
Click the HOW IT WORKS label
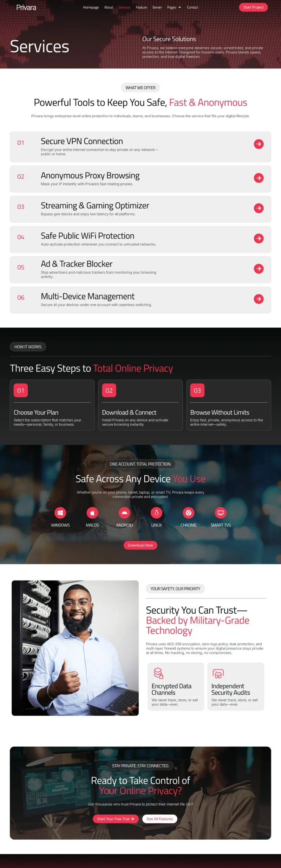28,347
